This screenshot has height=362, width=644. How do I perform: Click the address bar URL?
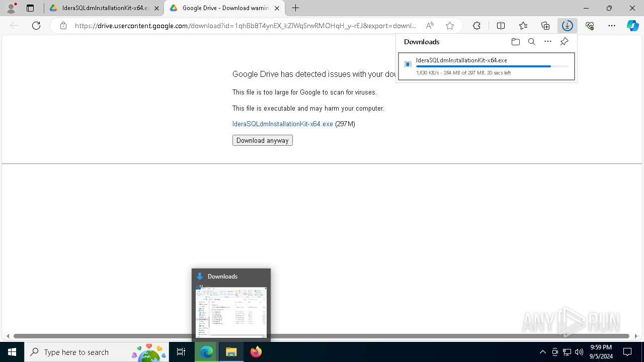point(246,26)
